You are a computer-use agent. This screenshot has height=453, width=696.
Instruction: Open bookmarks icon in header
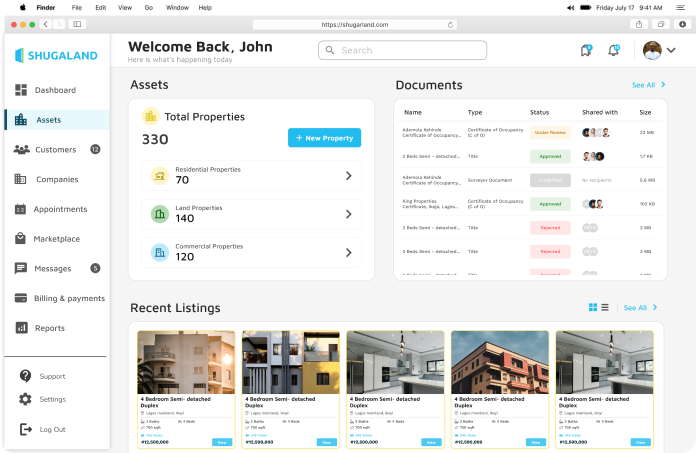coord(586,50)
